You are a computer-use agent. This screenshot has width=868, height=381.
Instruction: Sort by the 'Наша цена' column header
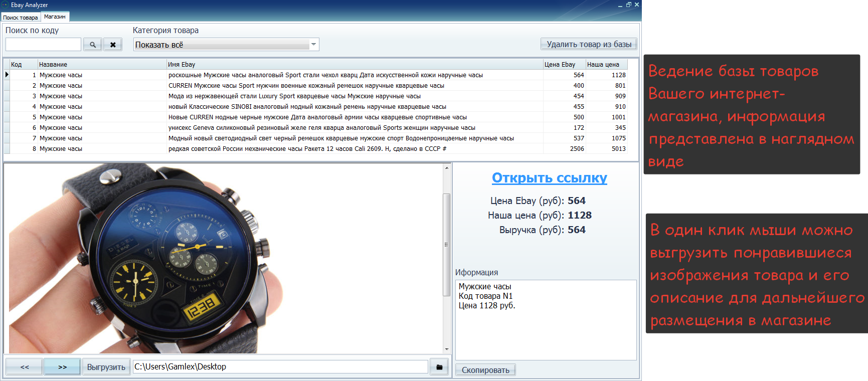point(607,64)
